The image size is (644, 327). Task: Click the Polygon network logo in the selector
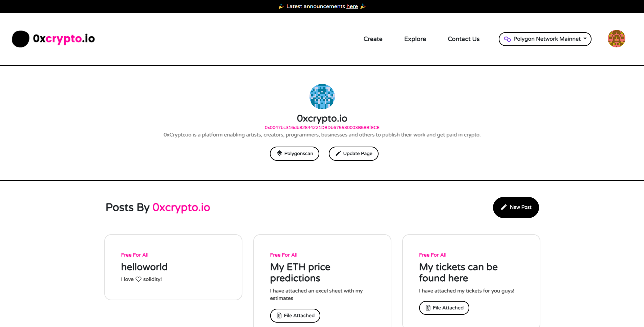coord(507,39)
